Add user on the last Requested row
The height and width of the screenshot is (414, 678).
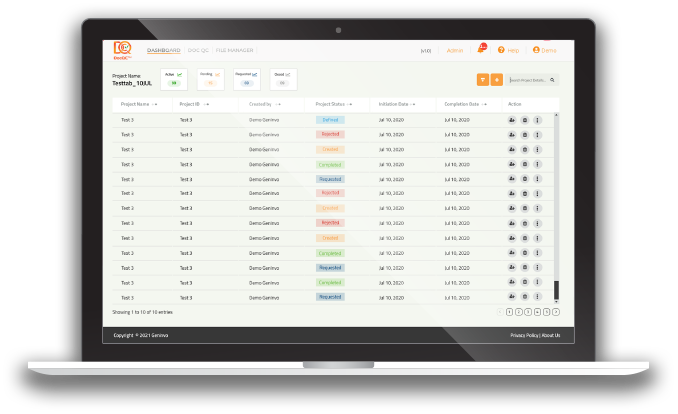coord(512,297)
